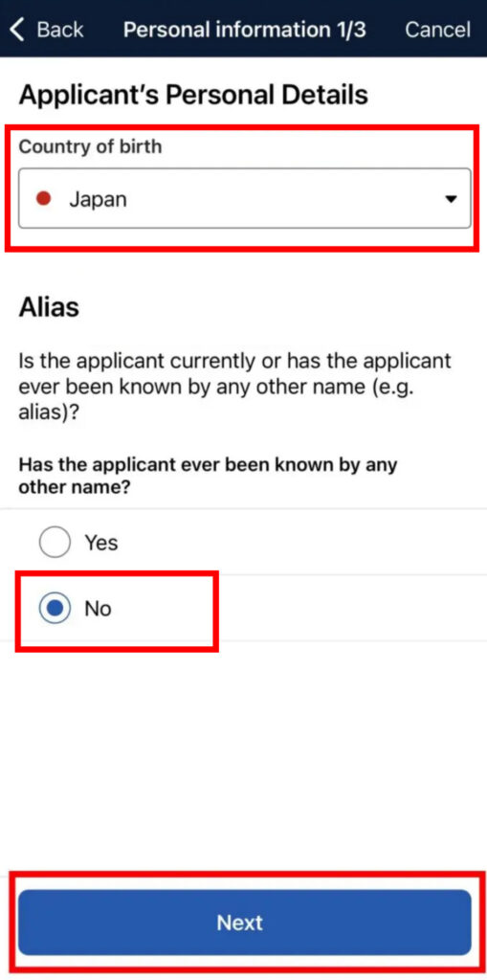Click the Alias section heading
The height and width of the screenshot is (980, 487).
(x=49, y=307)
